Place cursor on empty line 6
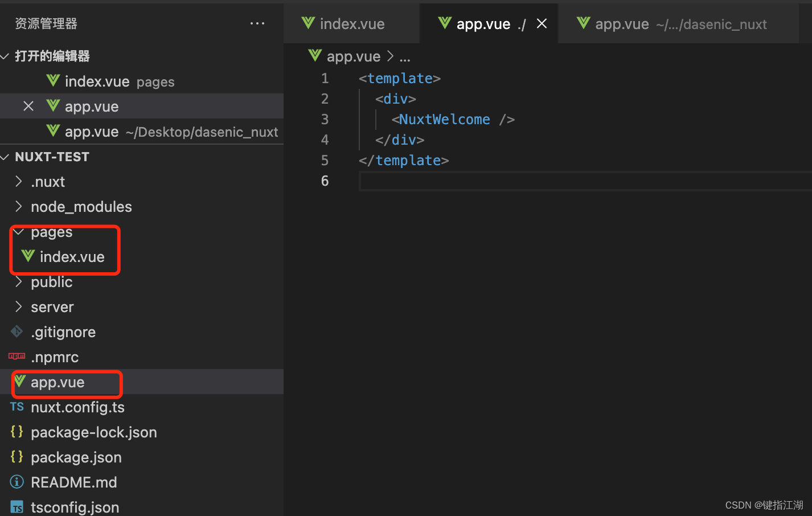 click(585, 181)
